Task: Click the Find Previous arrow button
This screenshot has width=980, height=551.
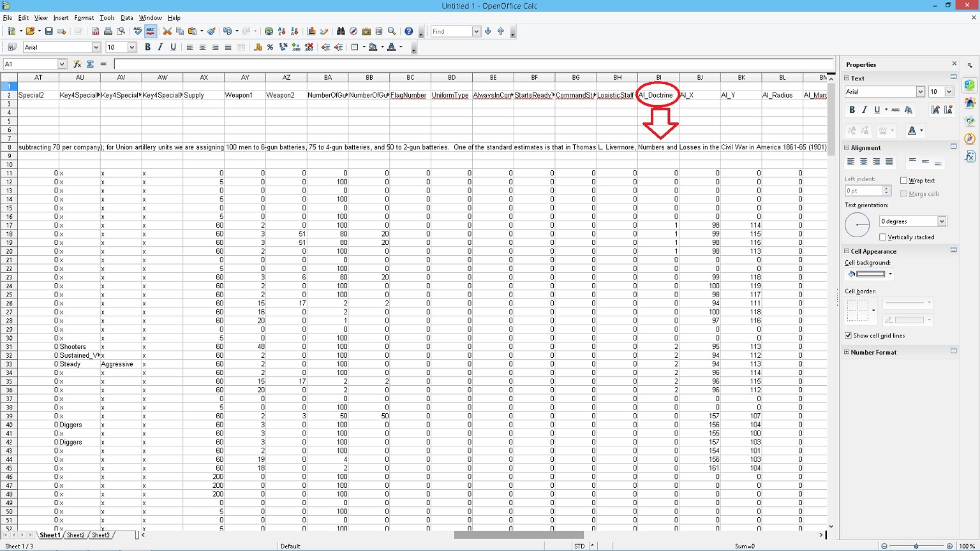Action: (501, 31)
